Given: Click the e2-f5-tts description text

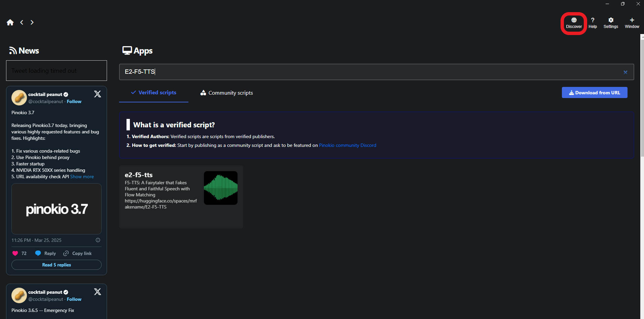Looking at the screenshot, I should (161, 195).
